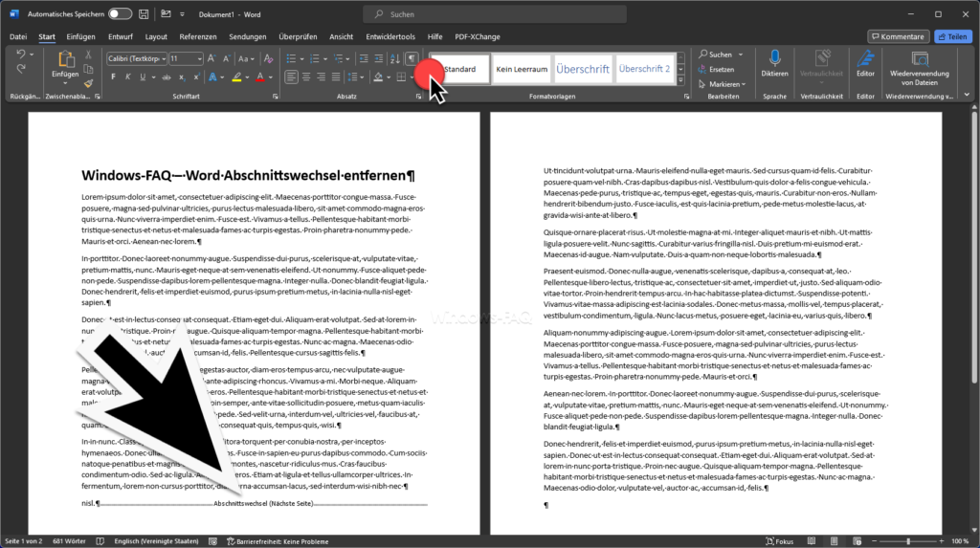Viewport: 980px width, 548px height.
Task: Toggle italic formatting (K)
Action: [127, 77]
